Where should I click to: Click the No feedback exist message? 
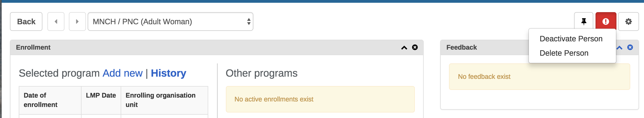tap(484, 77)
